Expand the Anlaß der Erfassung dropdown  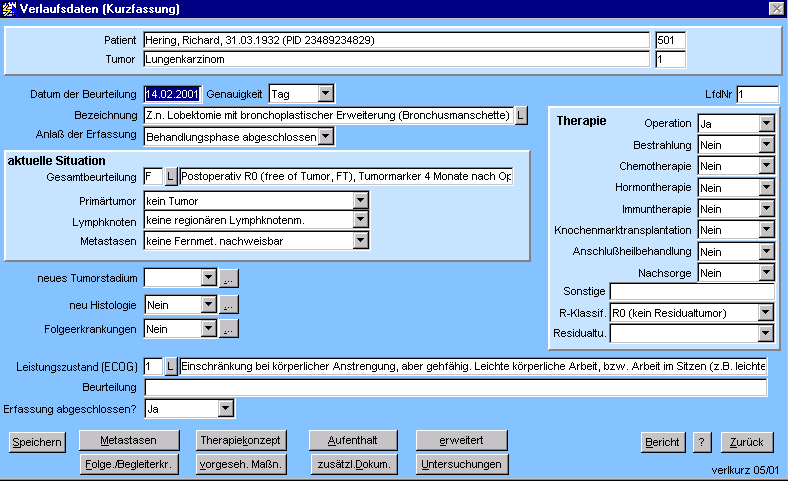click(x=325, y=137)
